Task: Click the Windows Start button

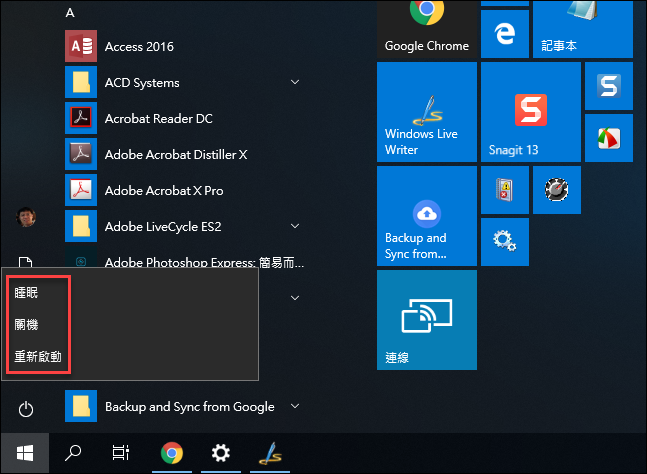Action: tap(25, 453)
